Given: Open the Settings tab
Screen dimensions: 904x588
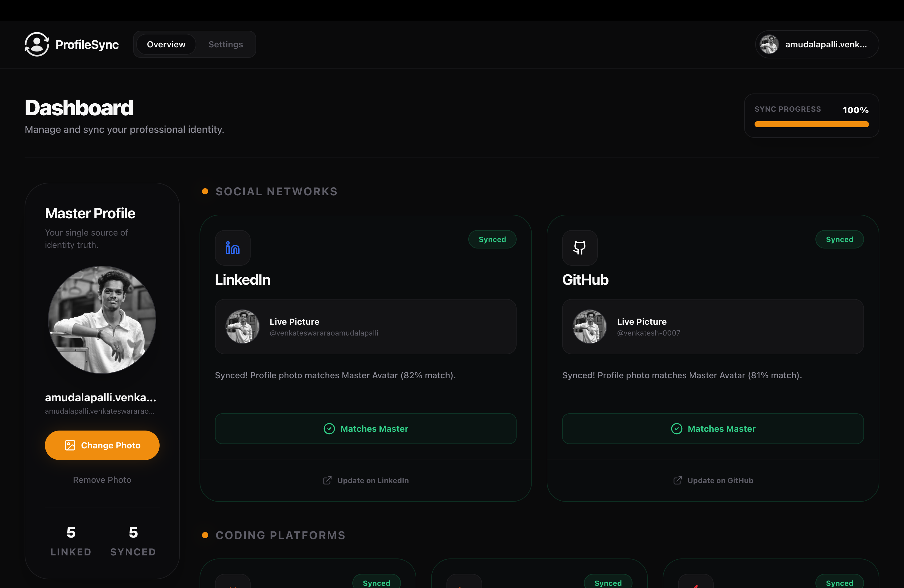Looking at the screenshot, I should coord(226,45).
